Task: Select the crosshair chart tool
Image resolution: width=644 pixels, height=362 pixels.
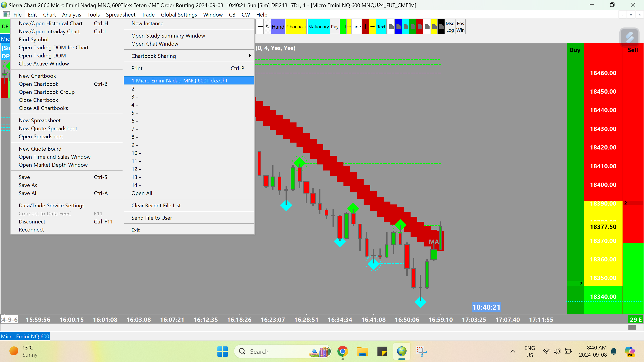Action: point(260,27)
